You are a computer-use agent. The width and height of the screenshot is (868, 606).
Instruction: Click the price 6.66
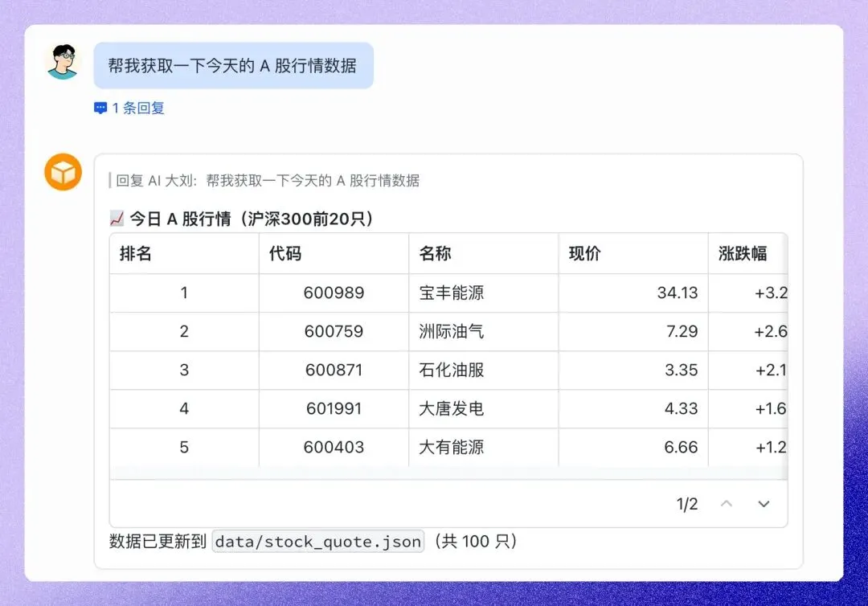point(682,447)
